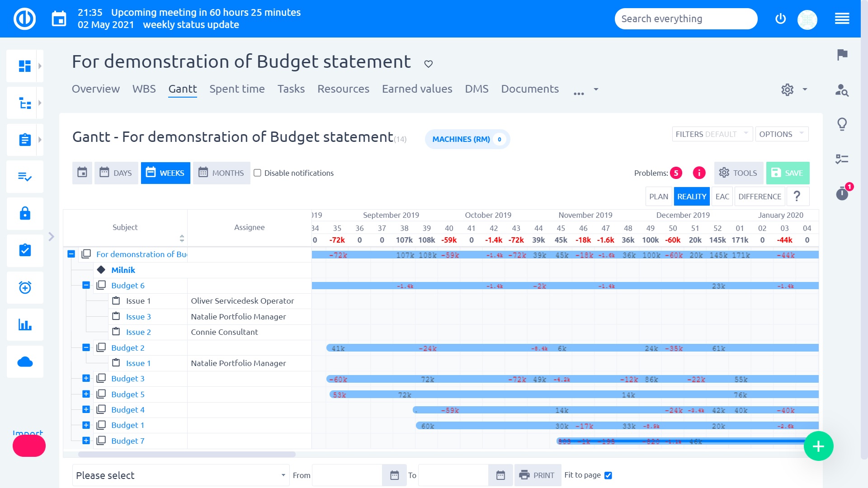The image size is (868, 488).
Task: Switch to the Earned values tab
Action: pos(417,89)
